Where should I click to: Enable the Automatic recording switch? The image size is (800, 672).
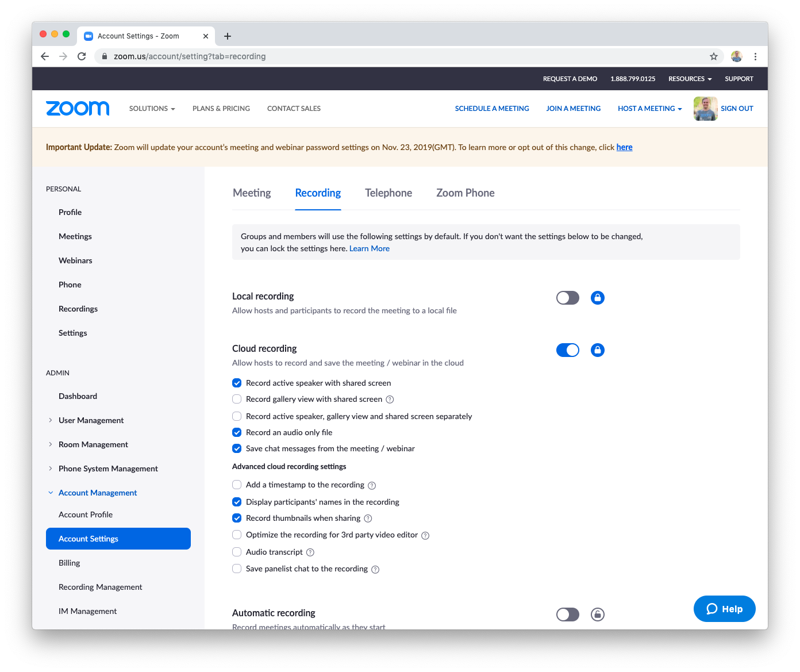(568, 615)
